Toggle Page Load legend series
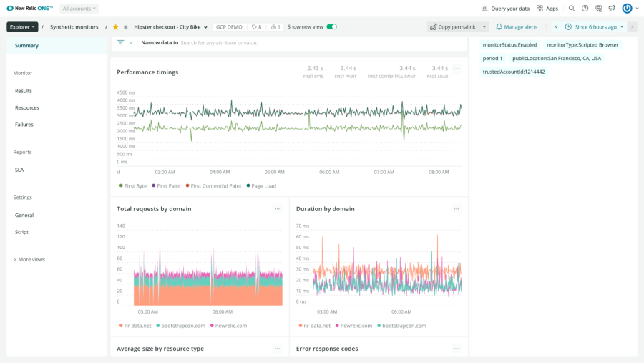This screenshot has height=363, width=644. [261, 186]
